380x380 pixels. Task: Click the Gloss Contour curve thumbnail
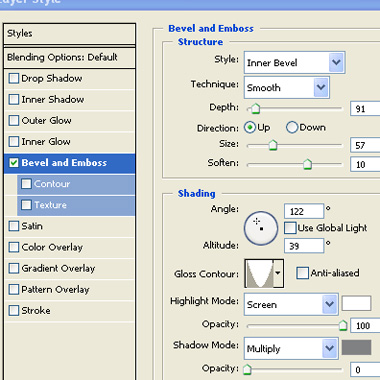click(x=259, y=273)
